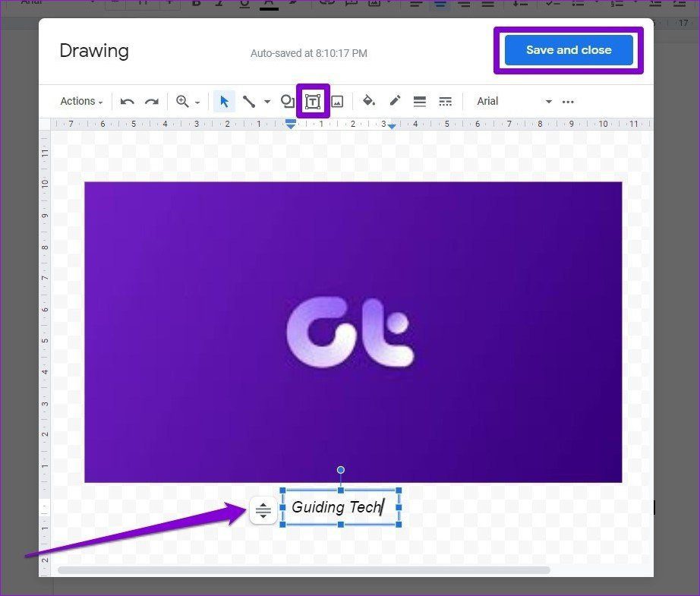Open the Arial font dropdown
Image resolution: width=700 pixels, height=596 pixels.
(x=514, y=101)
